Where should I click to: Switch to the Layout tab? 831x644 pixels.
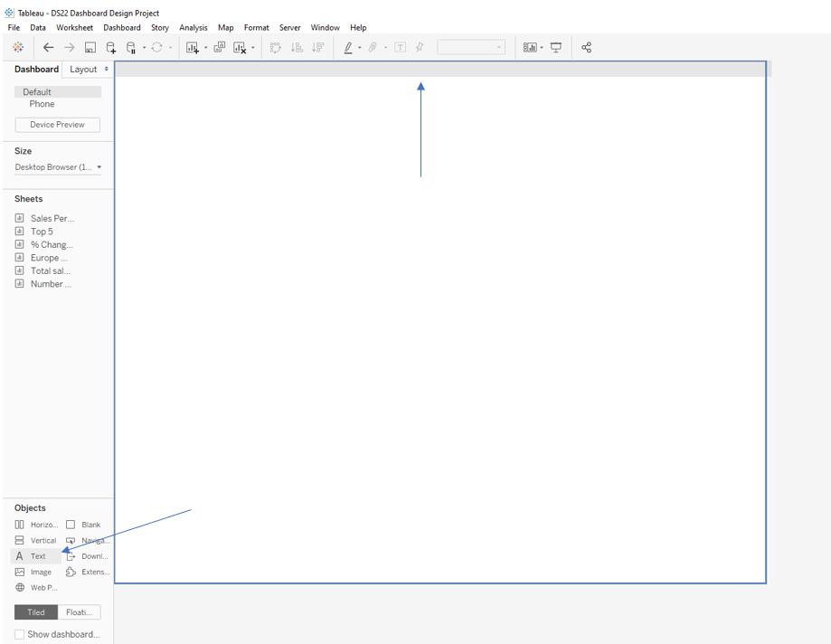pyautogui.click(x=84, y=70)
